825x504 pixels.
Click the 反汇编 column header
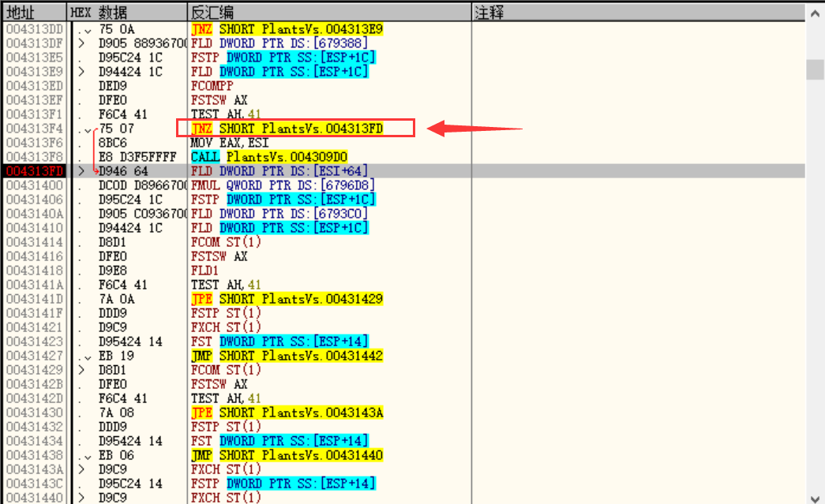pyautogui.click(x=329, y=12)
